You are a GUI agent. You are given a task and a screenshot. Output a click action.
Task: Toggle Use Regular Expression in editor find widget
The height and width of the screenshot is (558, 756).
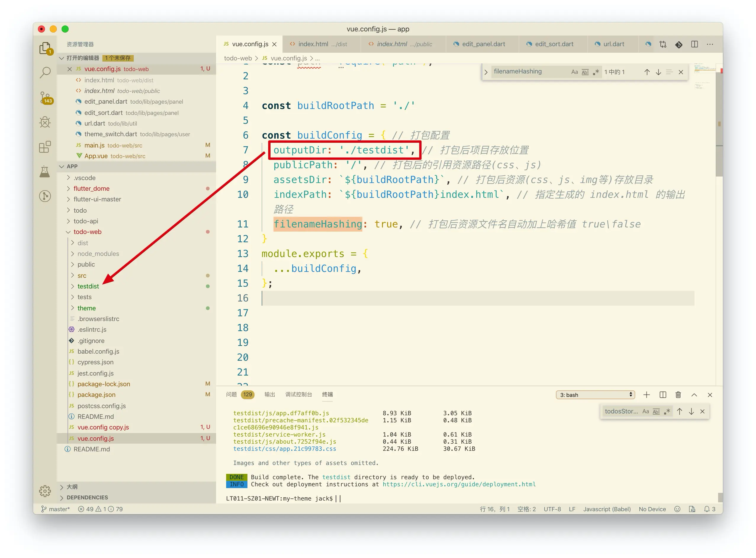click(x=596, y=72)
